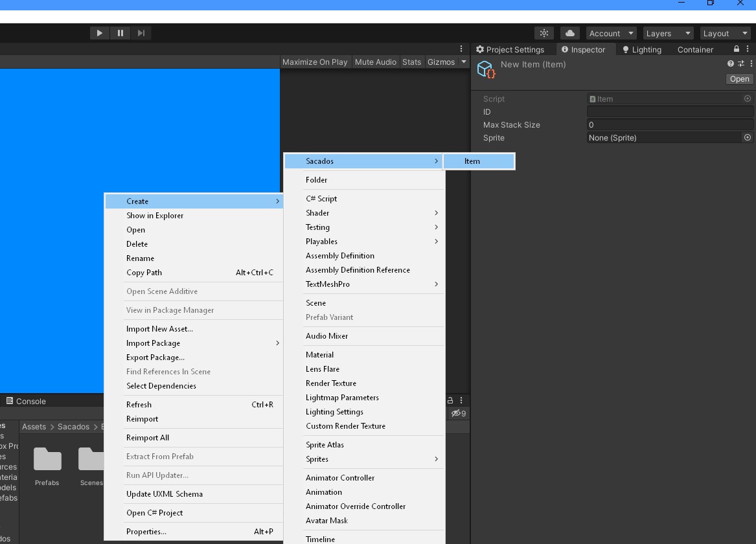Screen dimensions: 756x544
Task: Open the Layers dropdown
Action: point(668,33)
